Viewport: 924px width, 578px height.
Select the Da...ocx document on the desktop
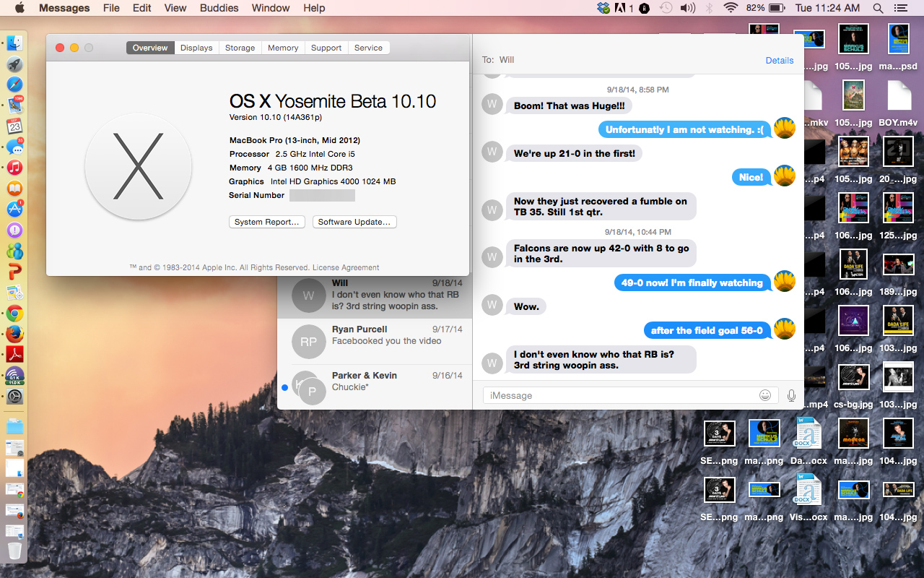click(x=809, y=441)
